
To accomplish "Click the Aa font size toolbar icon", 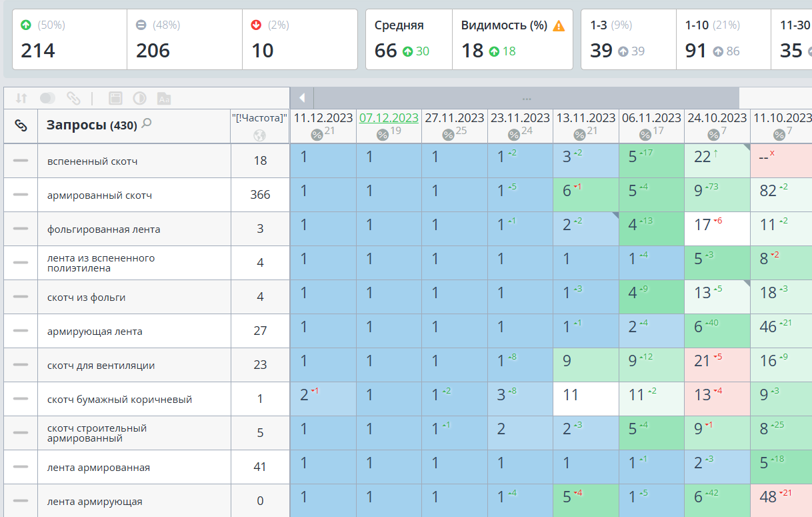I will click(x=164, y=98).
